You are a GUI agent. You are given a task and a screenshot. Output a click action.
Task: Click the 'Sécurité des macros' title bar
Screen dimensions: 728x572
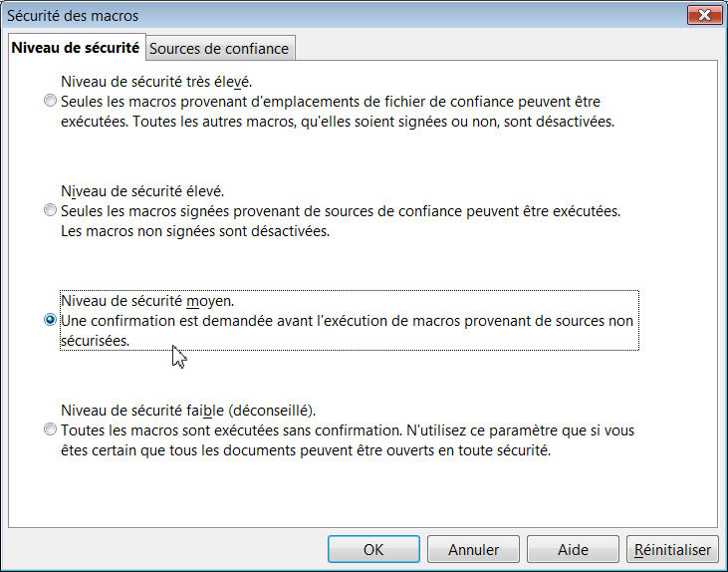[299, 15]
